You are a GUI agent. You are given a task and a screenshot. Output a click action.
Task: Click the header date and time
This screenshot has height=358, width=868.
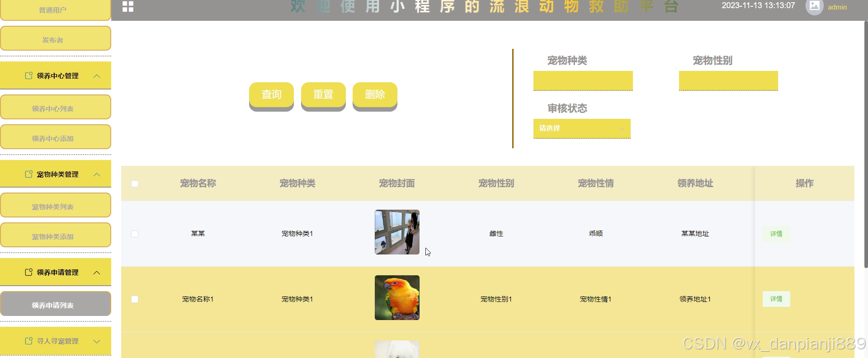tap(758, 5)
